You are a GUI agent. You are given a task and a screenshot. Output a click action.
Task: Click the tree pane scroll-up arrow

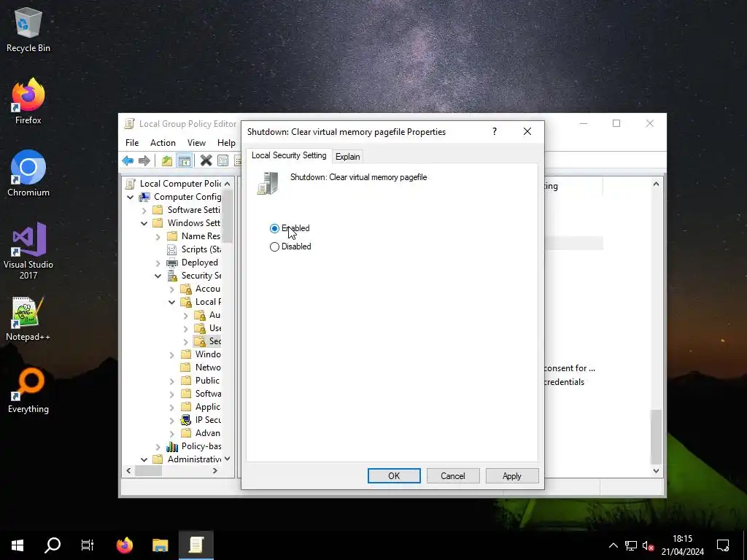tap(228, 183)
